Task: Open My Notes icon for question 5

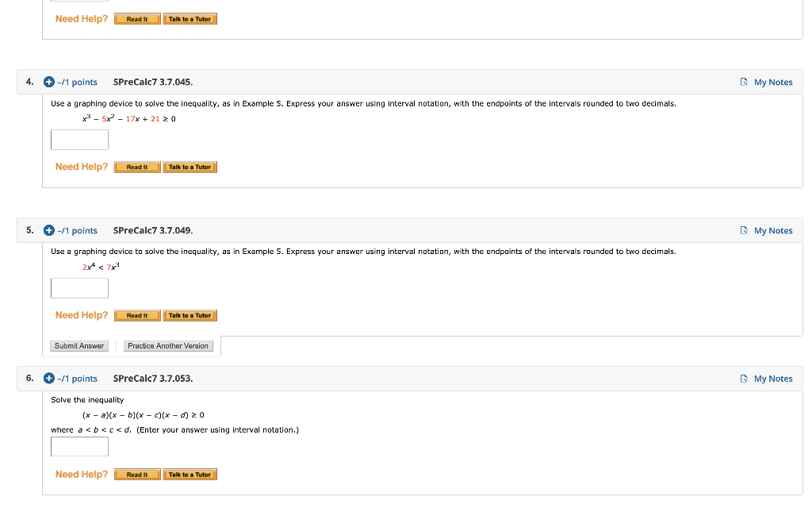Action: [x=744, y=230]
